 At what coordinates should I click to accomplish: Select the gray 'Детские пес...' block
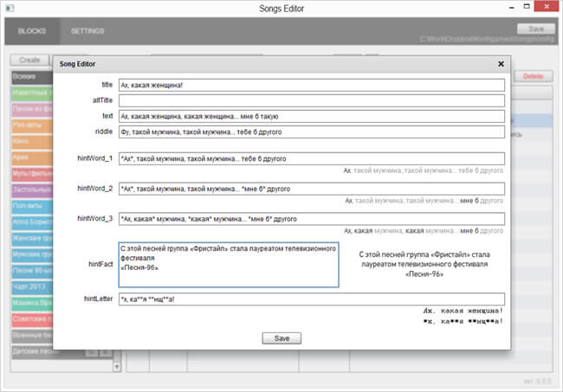click(x=32, y=351)
